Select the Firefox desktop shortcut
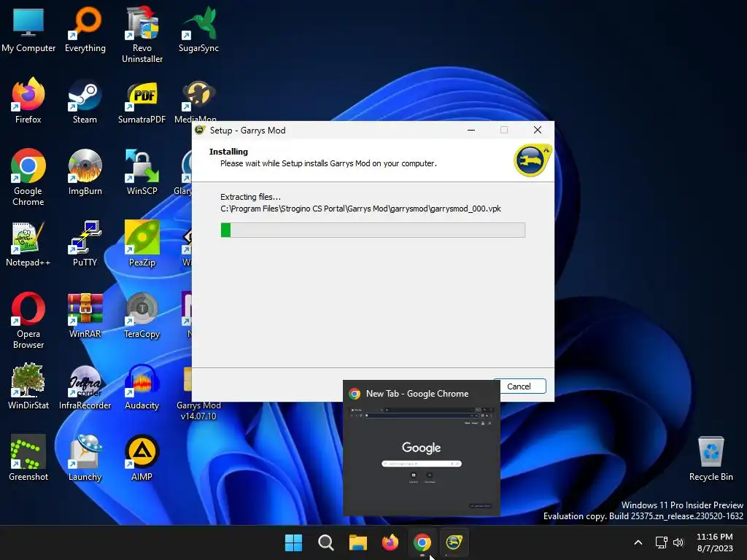Screen dimensions: 747x560 (28, 101)
